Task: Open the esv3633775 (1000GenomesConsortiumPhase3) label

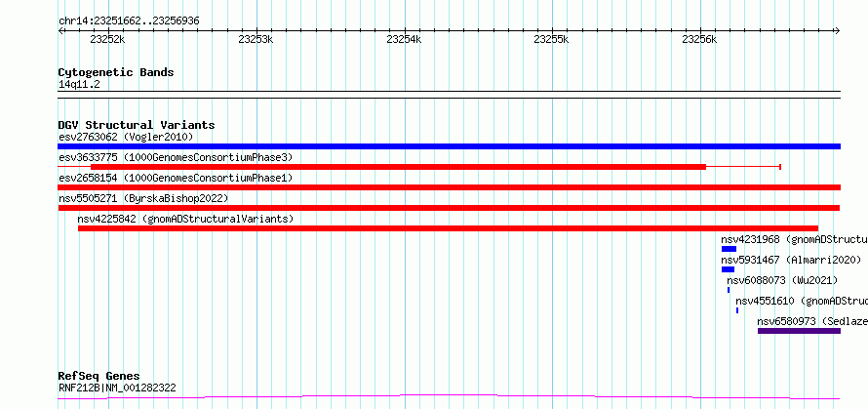Action: point(176,157)
